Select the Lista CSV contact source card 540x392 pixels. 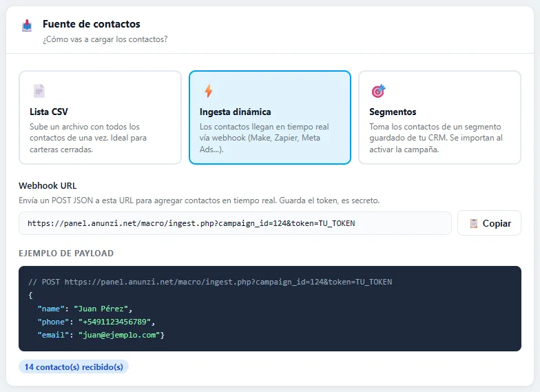[100, 117]
